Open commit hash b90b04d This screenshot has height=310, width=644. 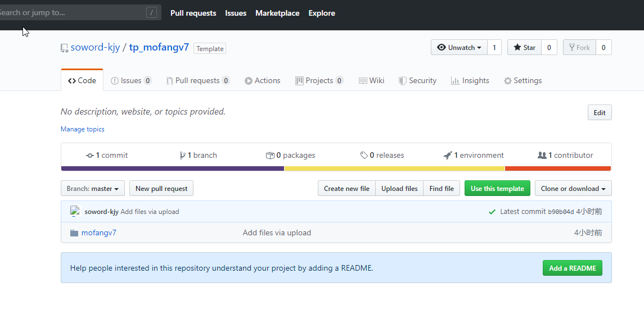561,212
